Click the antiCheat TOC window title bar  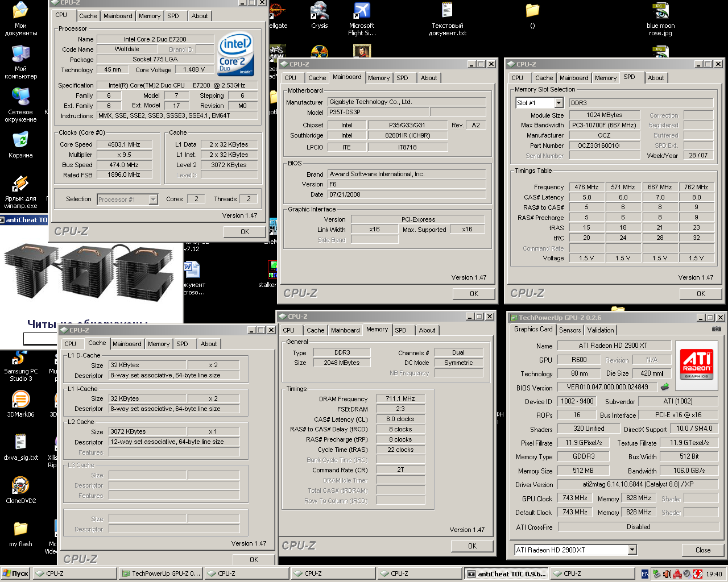[24, 220]
